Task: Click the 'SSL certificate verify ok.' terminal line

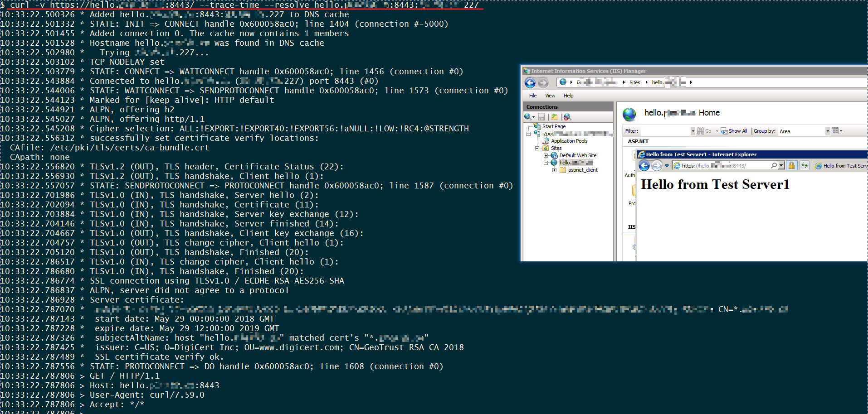Action: pos(159,356)
